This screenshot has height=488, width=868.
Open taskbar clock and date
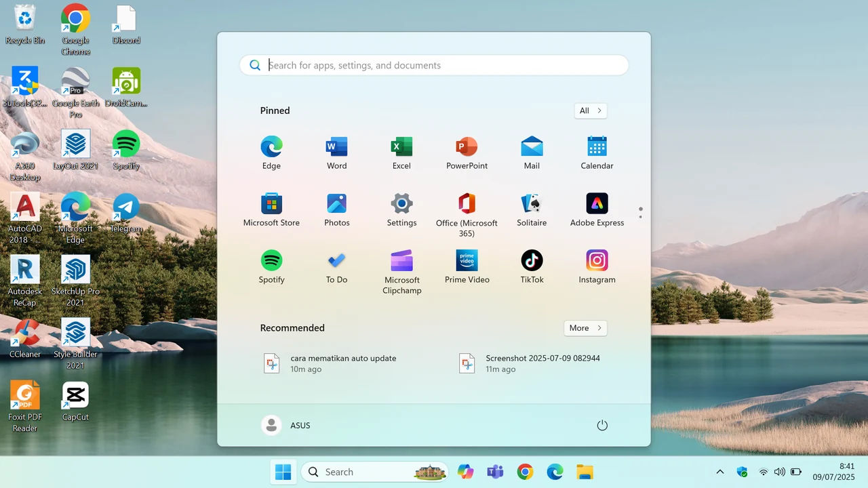pos(833,472)
